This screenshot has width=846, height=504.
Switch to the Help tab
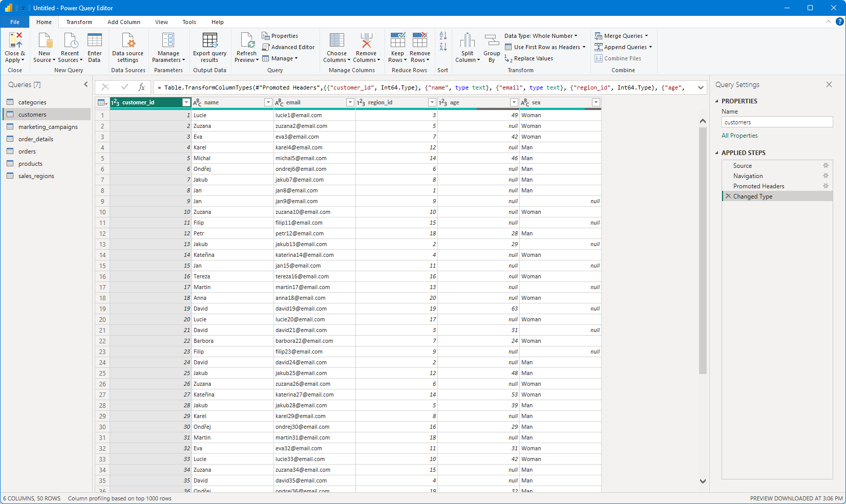(x=218, y=22)
